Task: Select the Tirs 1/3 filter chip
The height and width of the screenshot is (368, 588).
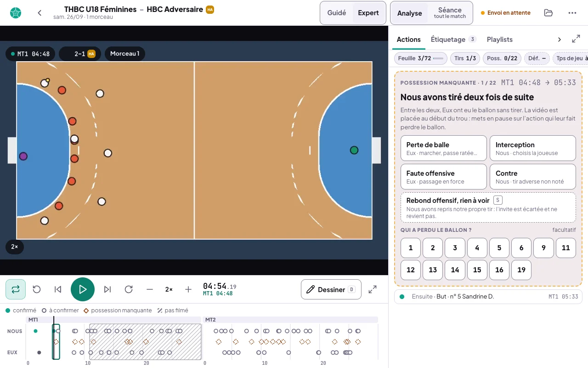Action: point(465,58)
